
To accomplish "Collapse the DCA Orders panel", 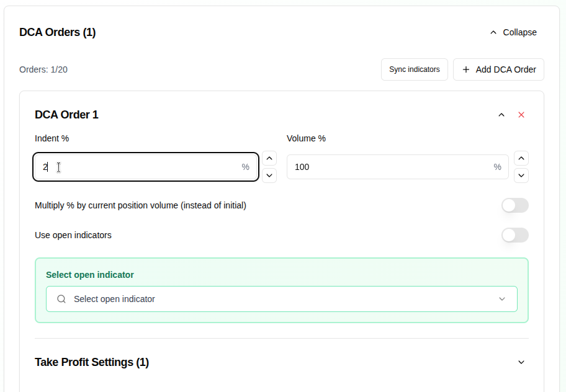I will pos(513,32).
